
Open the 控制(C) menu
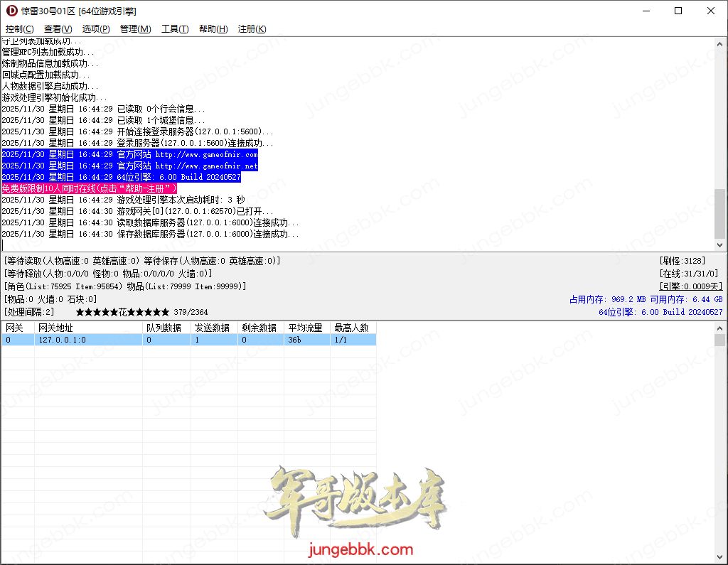(19, 29)
